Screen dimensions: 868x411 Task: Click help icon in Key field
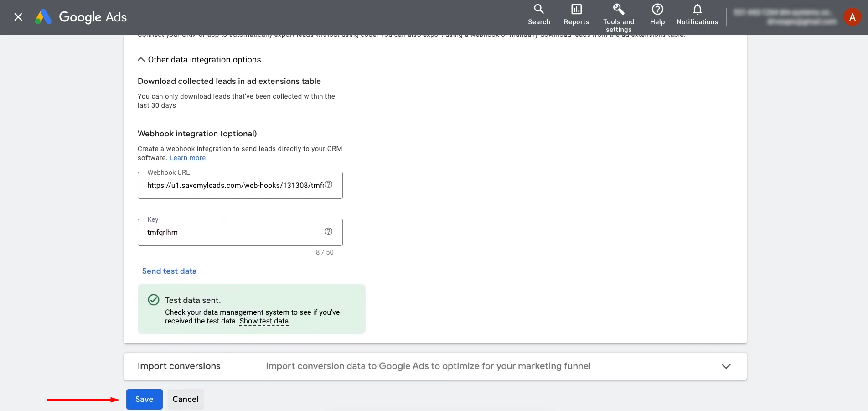[x=328, y=232]
